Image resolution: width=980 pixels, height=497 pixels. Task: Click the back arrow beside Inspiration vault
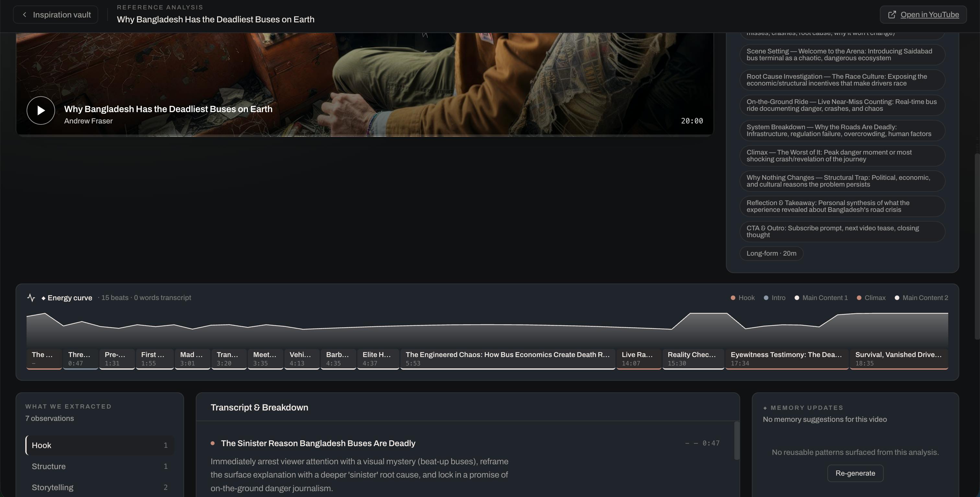[x=25, y=15]
